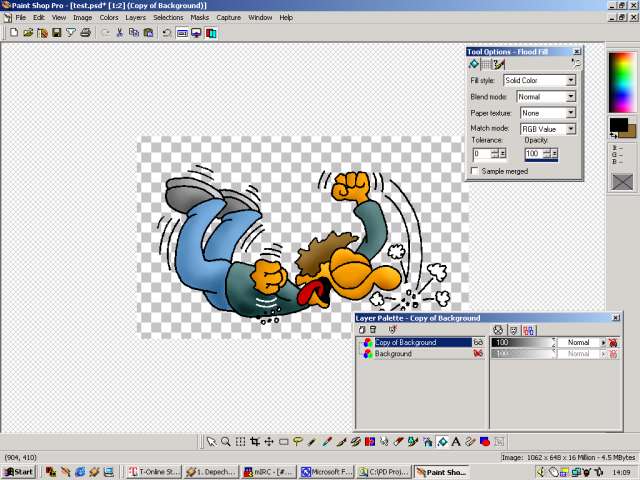This screenshot has height=480, width=640.
Task: Select the Zoom magnifier tool
Action: [226, 442]
